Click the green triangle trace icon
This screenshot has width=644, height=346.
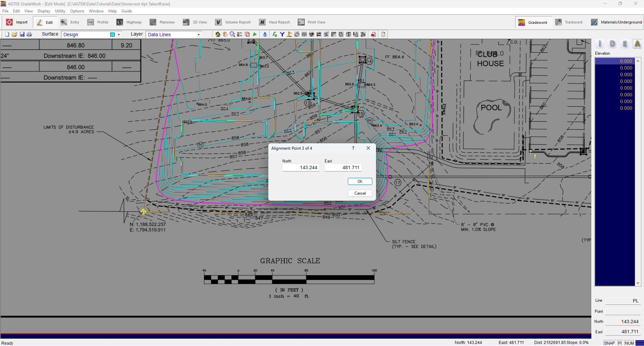pos(255,34)
